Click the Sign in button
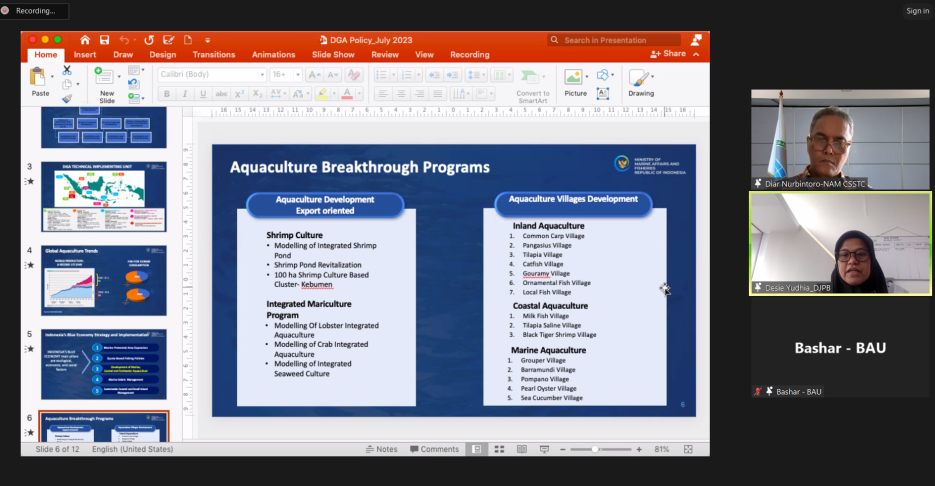The image size is (935, 486). click(917, 11)
